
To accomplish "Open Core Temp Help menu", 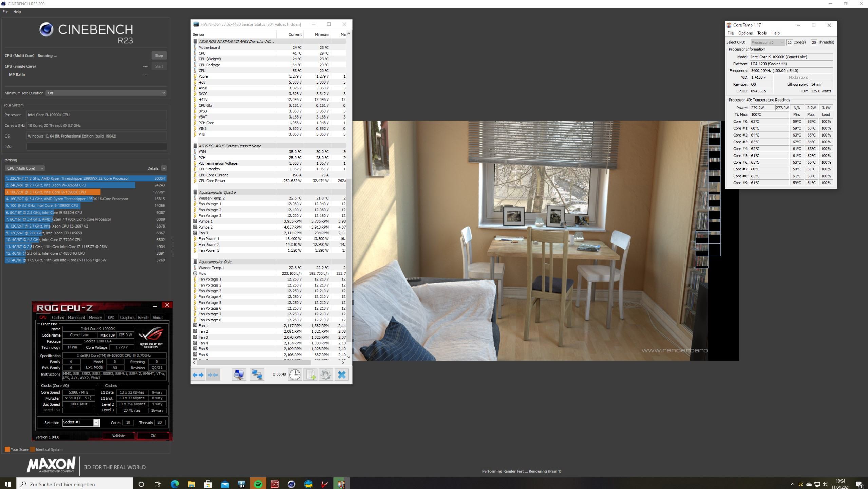I will tap(775, 33).
